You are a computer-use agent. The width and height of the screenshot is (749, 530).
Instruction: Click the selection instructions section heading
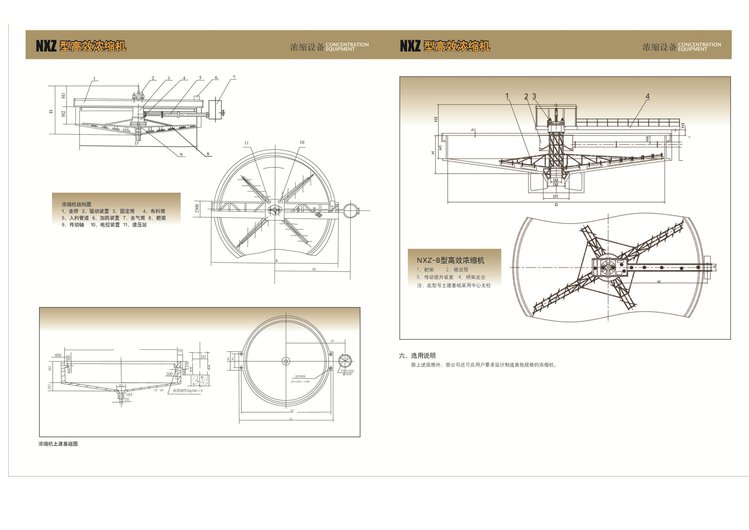coord(417,354)
